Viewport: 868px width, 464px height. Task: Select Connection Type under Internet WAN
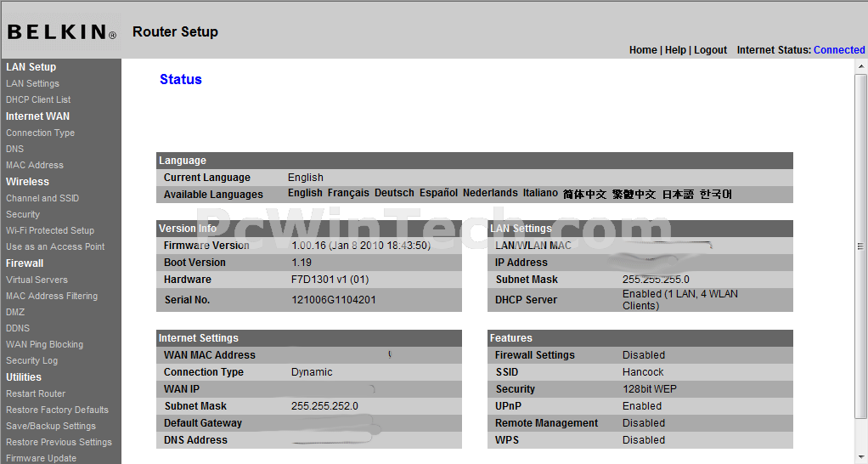click(41, 133)
